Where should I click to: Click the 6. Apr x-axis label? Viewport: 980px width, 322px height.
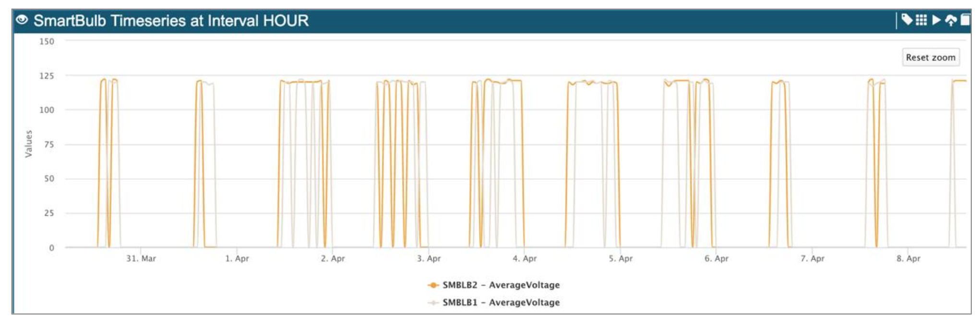[x=716, y=259]
